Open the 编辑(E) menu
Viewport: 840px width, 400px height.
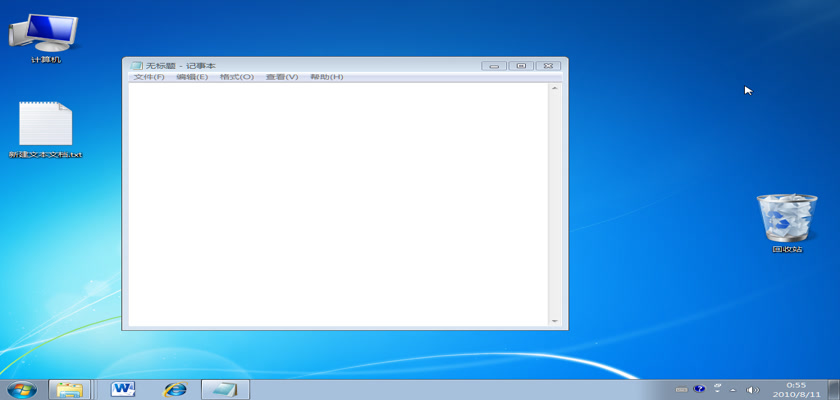pyautogui.click(x=192, y=77)
